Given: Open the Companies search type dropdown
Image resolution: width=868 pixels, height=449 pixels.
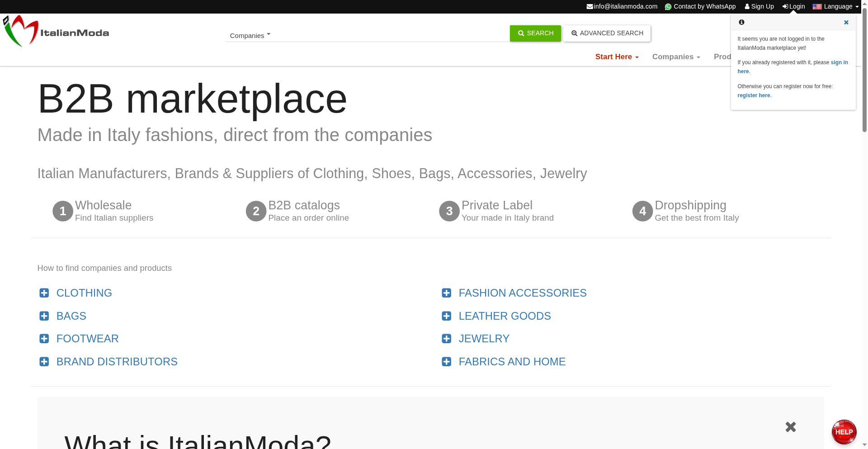Looking at the screenshot, I should tap(250, 35).
